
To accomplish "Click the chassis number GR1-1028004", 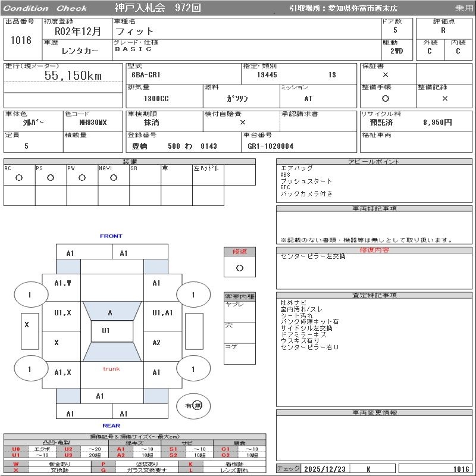I will coord(271,146).
